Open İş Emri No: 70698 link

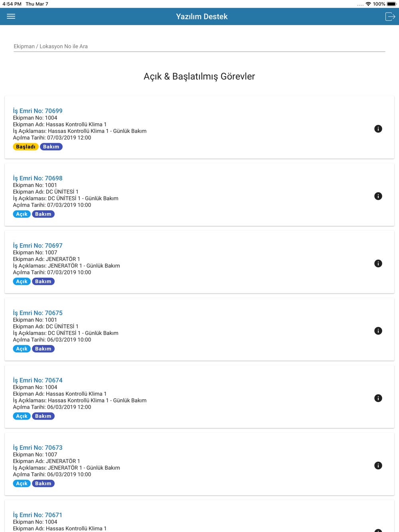pos(38,178)
